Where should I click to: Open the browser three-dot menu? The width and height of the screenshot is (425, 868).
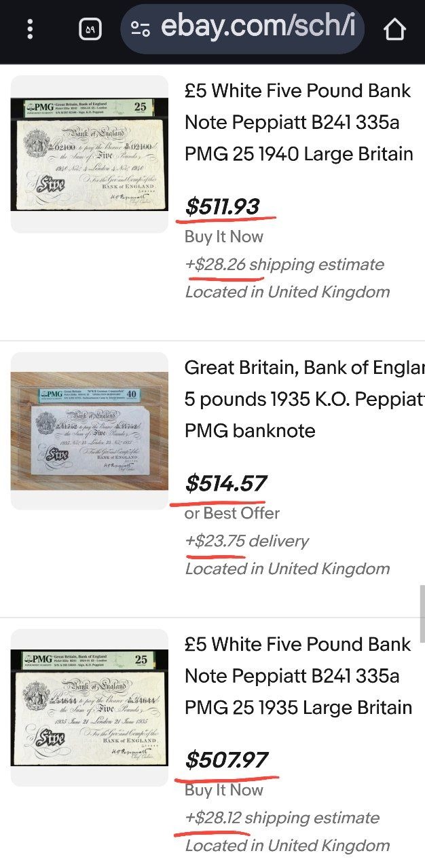[30, 29]
